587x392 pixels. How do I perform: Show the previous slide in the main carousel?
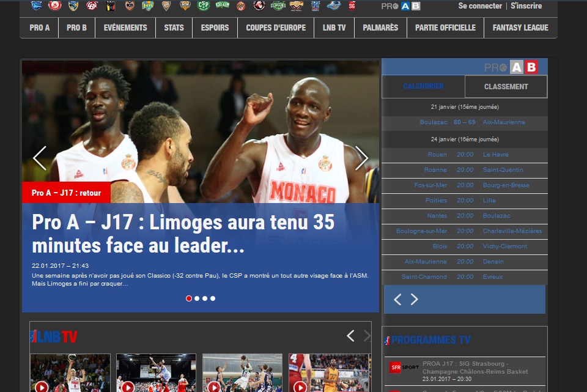click(x=40, y=158)
